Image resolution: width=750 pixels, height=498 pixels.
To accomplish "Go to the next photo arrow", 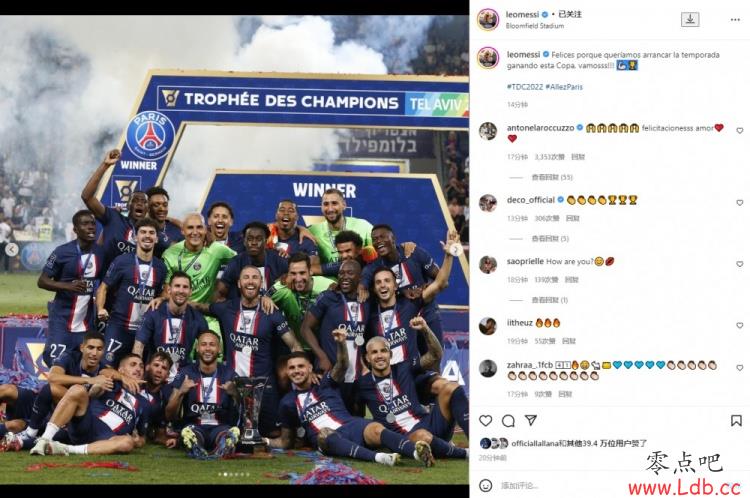I will click(x=456, y=249).
